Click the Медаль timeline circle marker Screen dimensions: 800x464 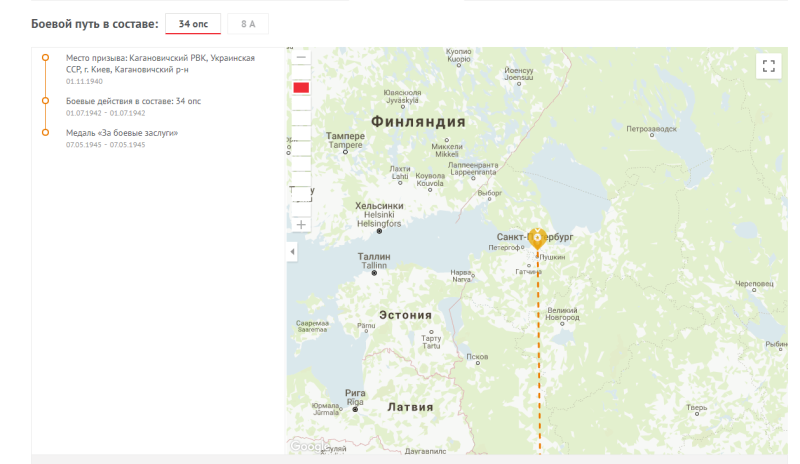[x=45, y=132]
